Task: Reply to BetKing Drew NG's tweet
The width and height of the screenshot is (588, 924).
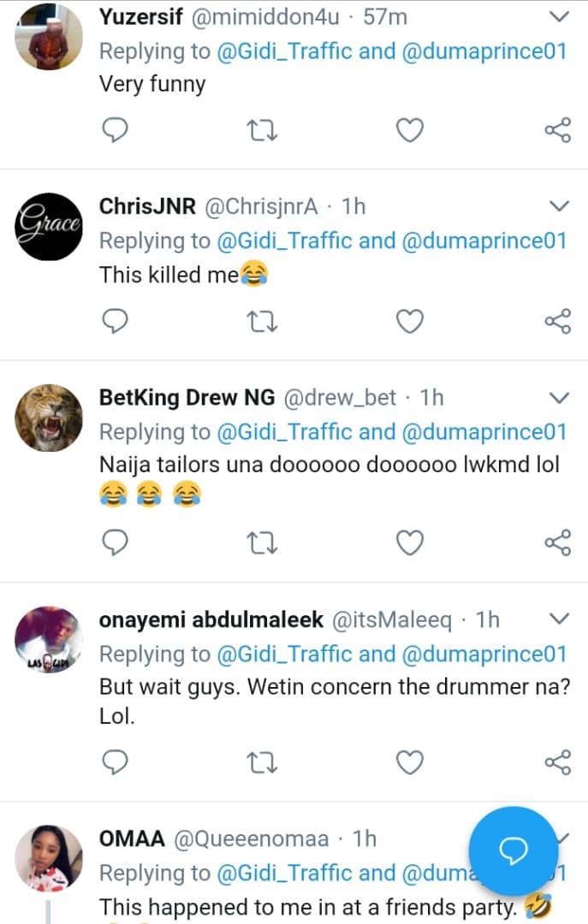Action: [115, 542]
